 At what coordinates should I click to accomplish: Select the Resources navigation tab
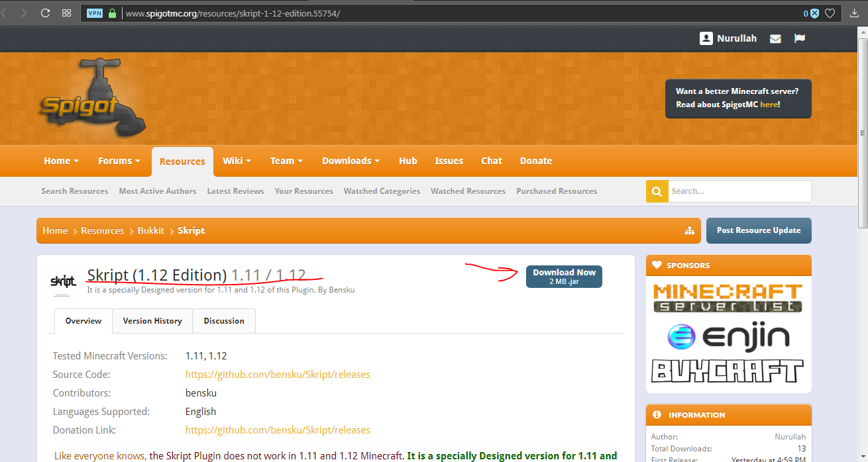pyautogui.click(x=182, y=162)
